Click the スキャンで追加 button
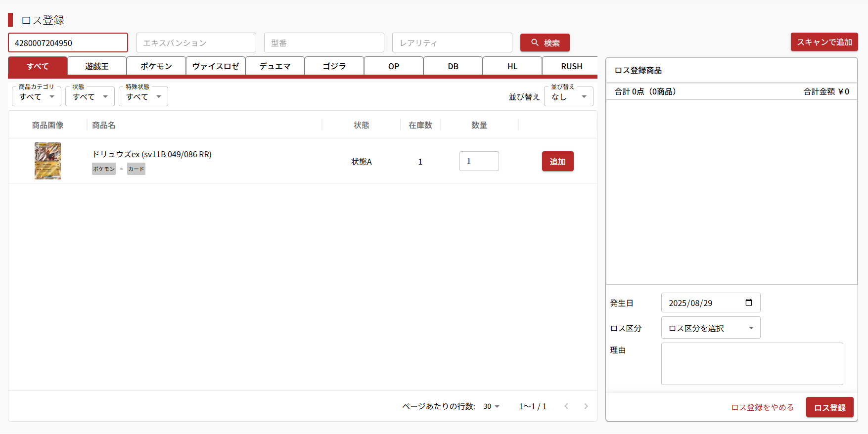Screen dimensions: 868x434 (824, 42)
